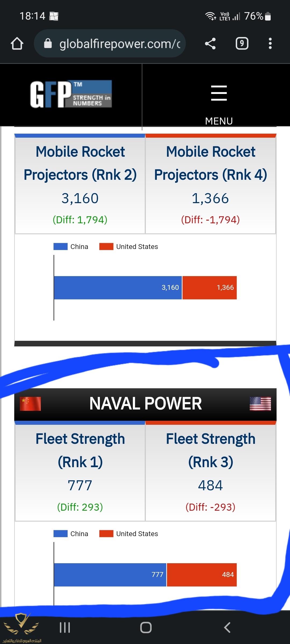This screenshot has width=290, height=644.
Task: Click the GFP Strength in Numbers logo
Action: pyautogui.click(x=71, y=94)
